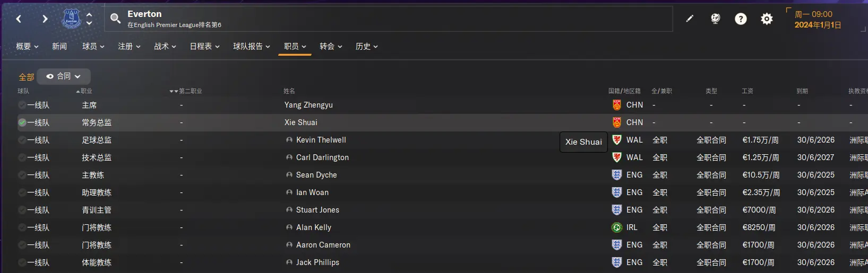Open Ian Woan's profile
868x273 pixels.
(x=312, y=192)
